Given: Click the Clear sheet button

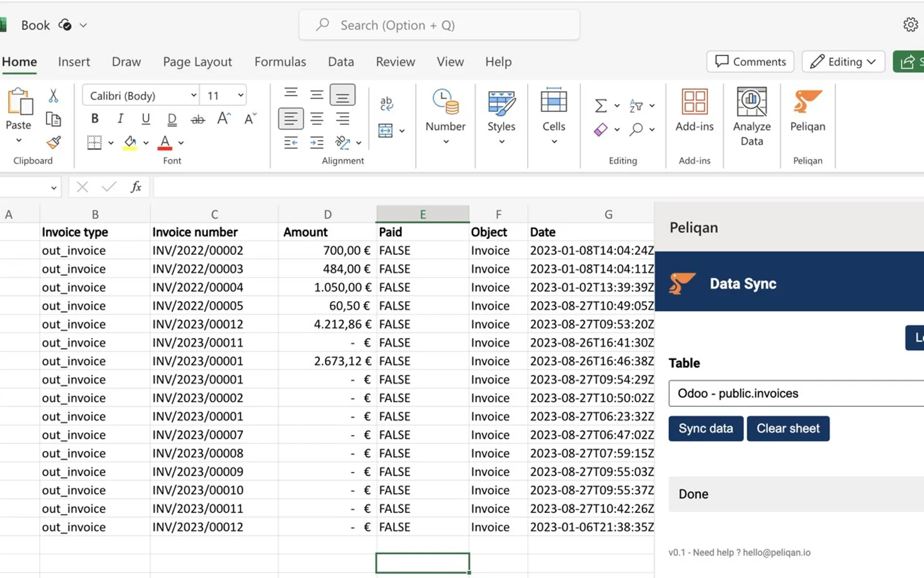Looking at the screenshot, I should coord(788,429).
